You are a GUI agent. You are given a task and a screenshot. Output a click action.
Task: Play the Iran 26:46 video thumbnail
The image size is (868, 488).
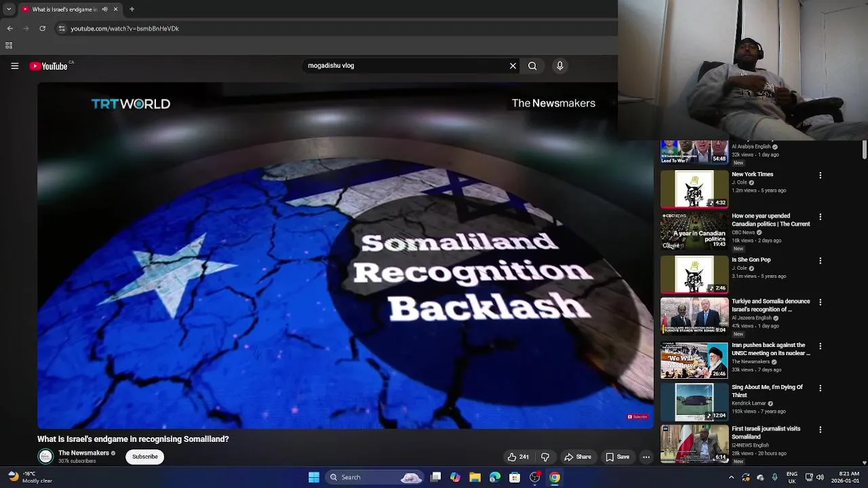coord(694,359)
